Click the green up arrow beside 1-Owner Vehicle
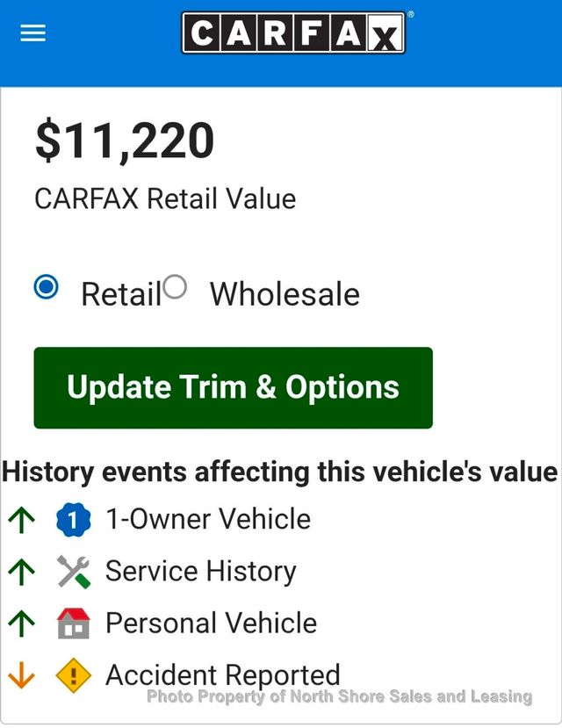562x728 pixels. pos(21,521)
